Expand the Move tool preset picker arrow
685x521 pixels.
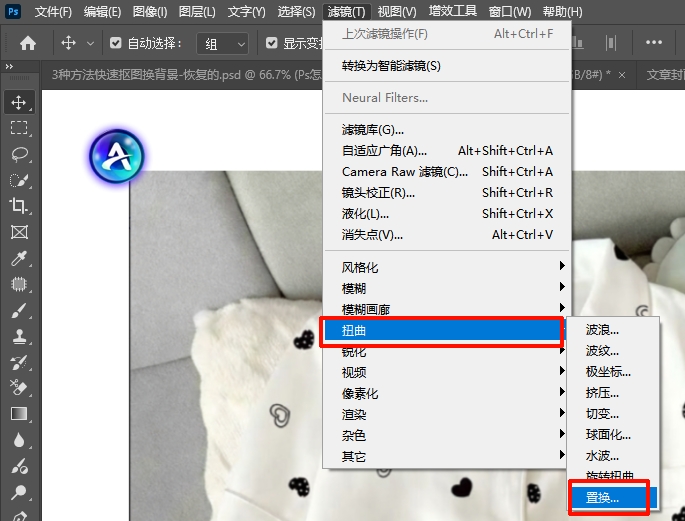click(91, 44)
